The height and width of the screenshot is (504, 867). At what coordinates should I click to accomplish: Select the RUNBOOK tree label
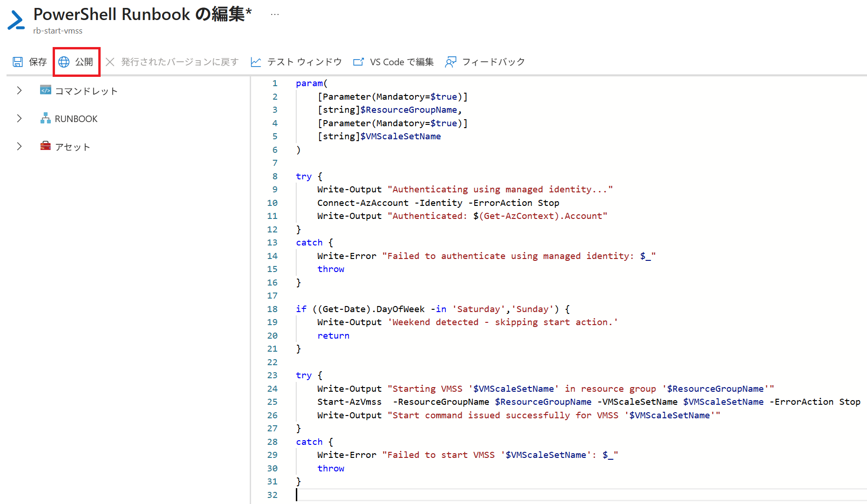click(x=76, y=119)
